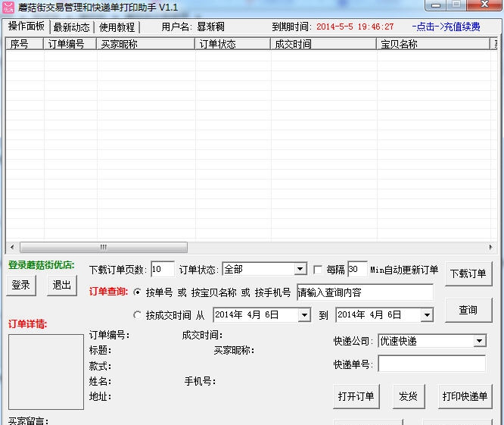The image size is (504, 425).
Task: Click the app logo icon in title bar
Action: point(8,7)
